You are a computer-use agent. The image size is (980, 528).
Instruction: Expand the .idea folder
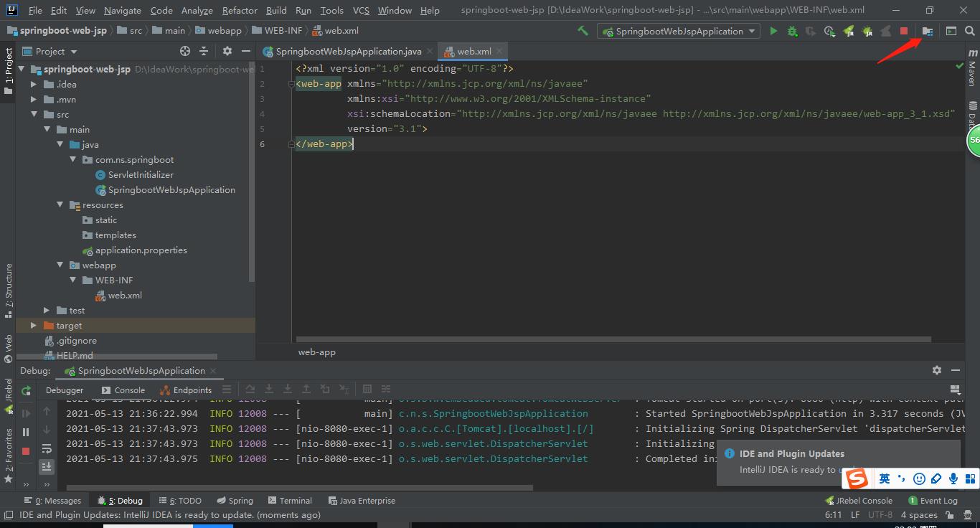pyautogui.click(x=34, y=84)
